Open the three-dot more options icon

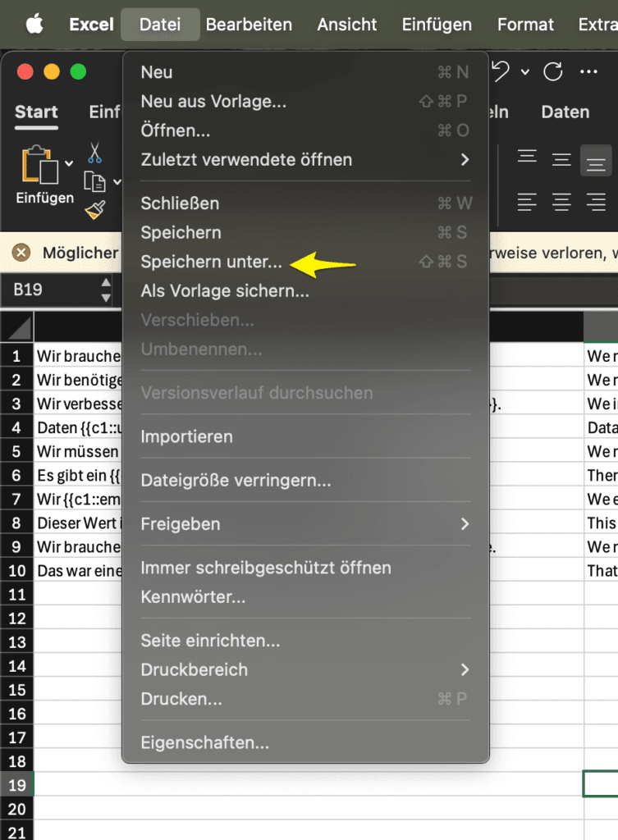(x=588, y=72)
